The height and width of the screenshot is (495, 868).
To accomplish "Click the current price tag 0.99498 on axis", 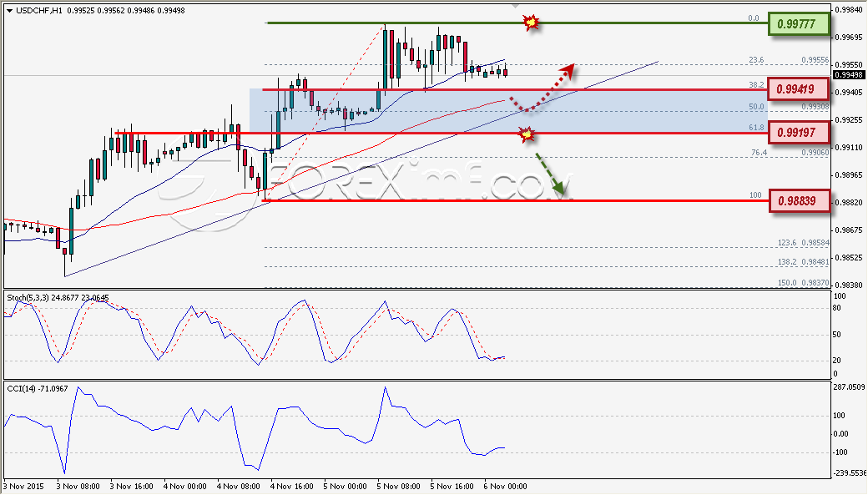I will click(849, 75).
